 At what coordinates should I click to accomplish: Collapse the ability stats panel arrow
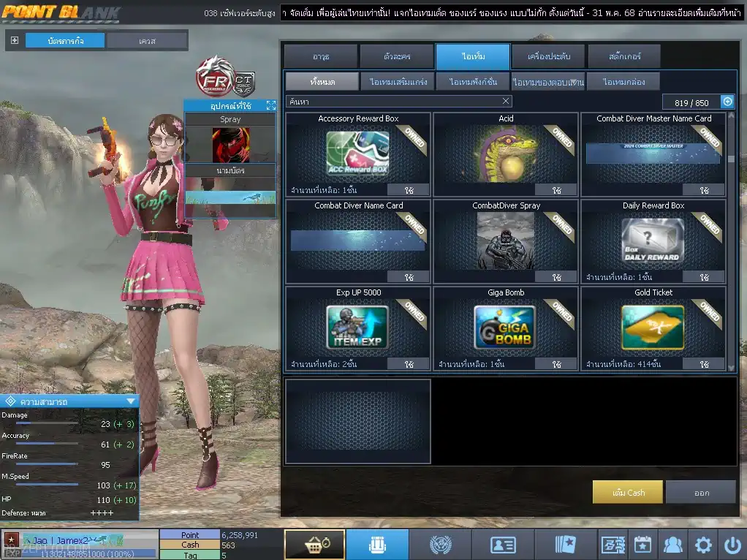click(x=131, y=401)
